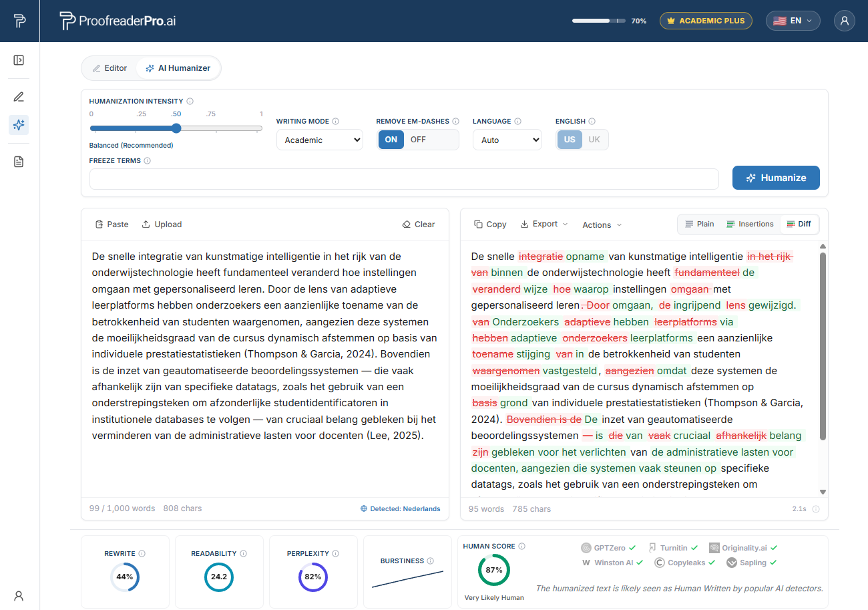This screenshot has width=868, height=610.
Task: Show info for Perplexity metric
Action: pyautogui.click(x=335, y=554)
